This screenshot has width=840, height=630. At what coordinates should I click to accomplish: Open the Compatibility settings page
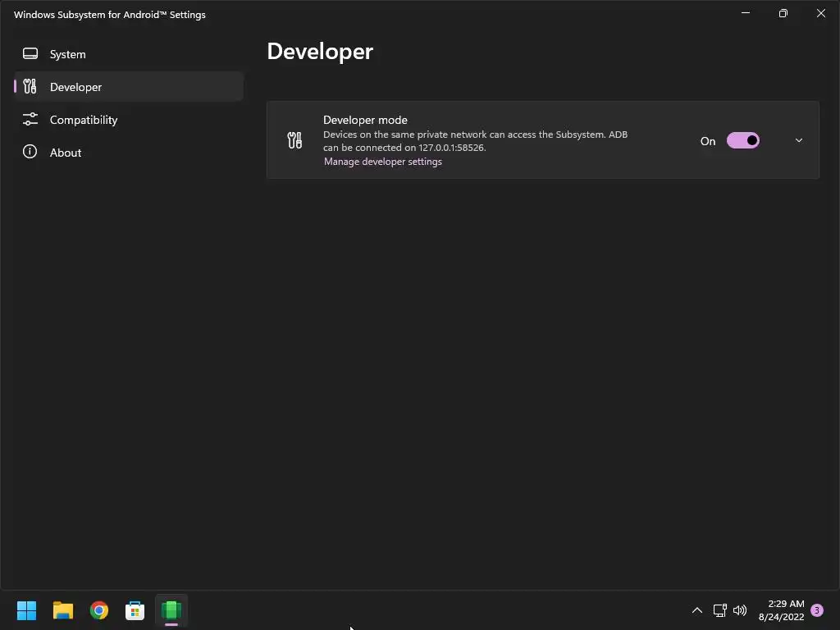click(x=129, y=120)
